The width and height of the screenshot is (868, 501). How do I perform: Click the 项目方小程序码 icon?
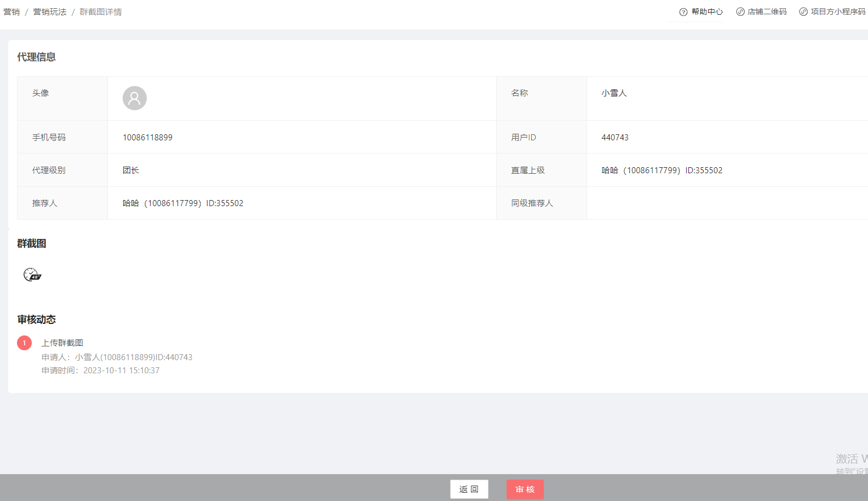click(x=803, y=12)
